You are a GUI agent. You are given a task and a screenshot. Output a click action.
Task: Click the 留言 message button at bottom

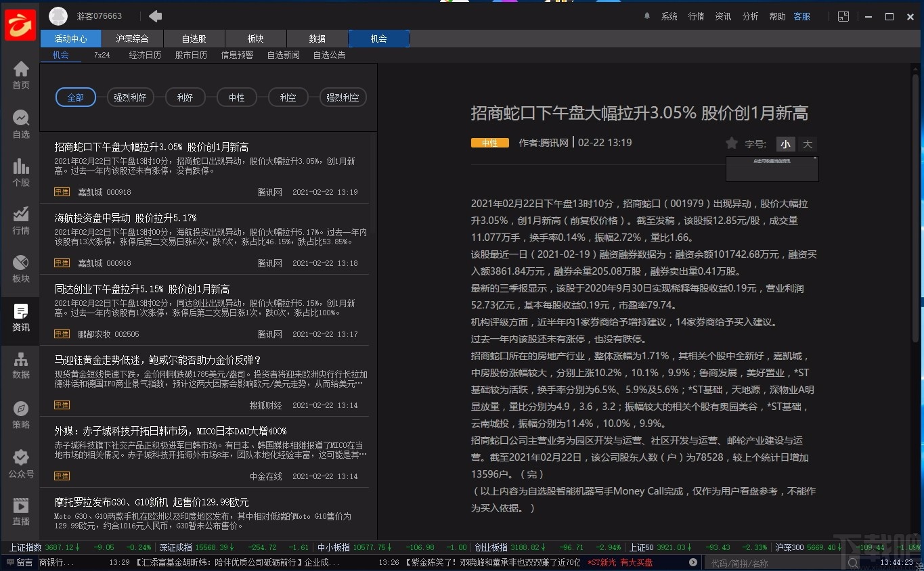20,562
